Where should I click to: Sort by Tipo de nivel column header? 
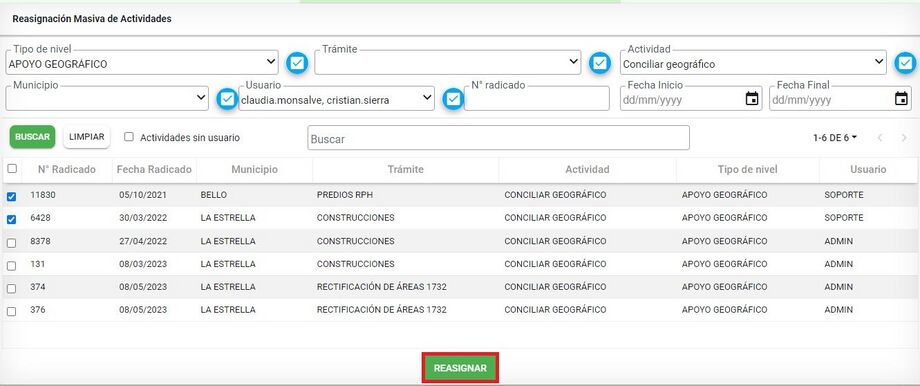pyautogui.click(x=748, y=170)
